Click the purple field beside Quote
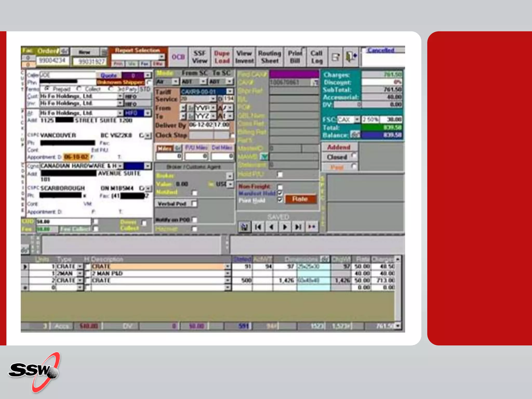The image size is (532, 399). [133, 76]
